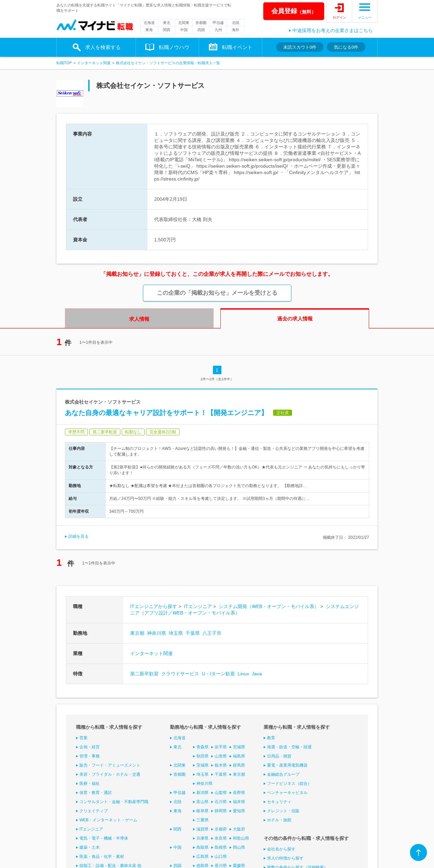Click the calendar event icon
This screenshot has height=868, width=434.
coord(213,47)
